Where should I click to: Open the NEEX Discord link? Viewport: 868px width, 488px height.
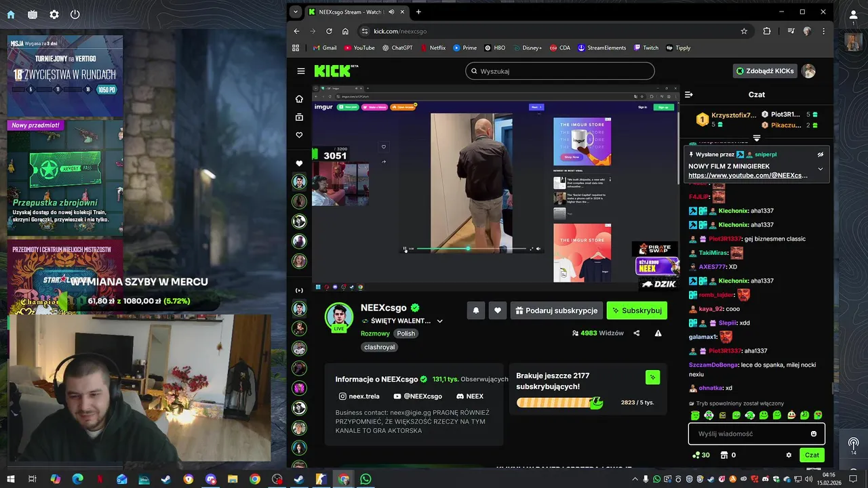(470, 396)
